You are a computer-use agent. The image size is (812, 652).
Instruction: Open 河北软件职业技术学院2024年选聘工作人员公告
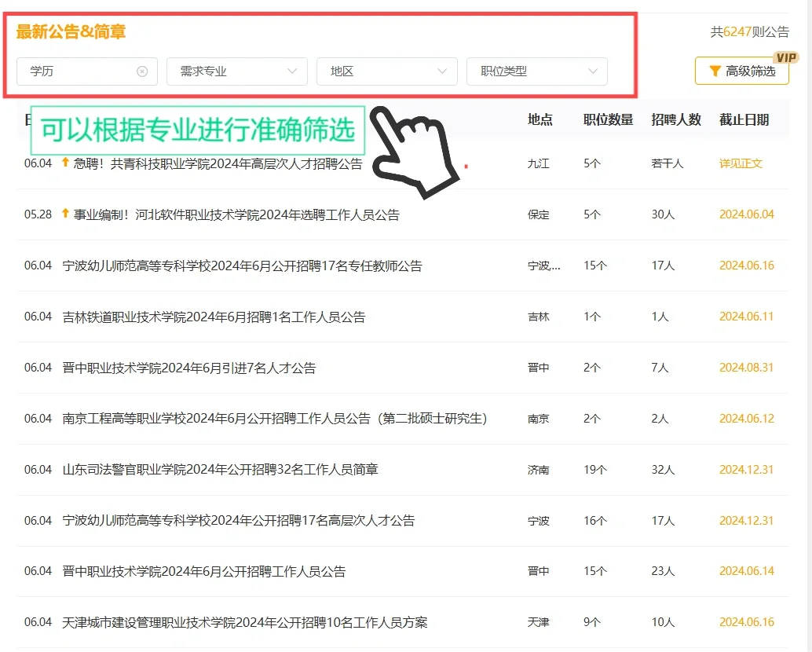[x=236, y=215]
